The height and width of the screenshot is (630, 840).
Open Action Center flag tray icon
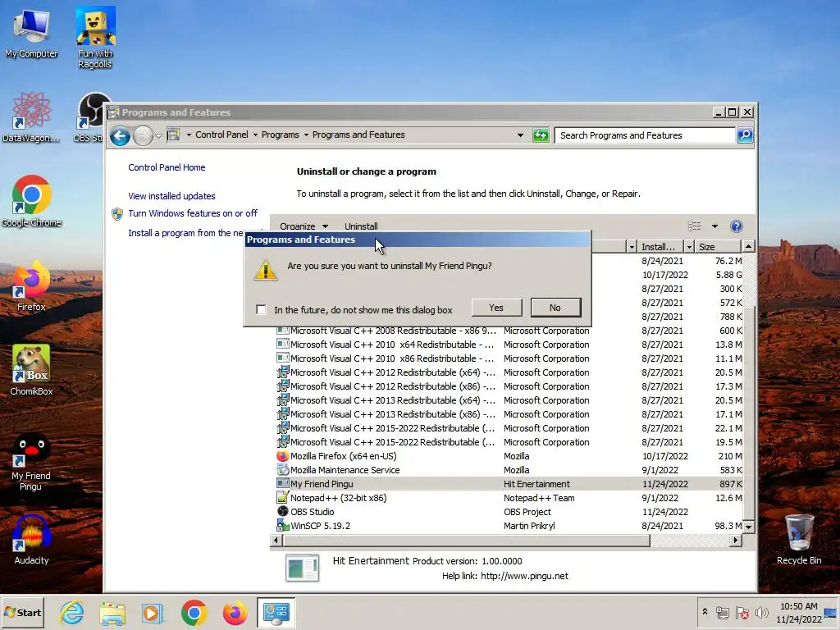point(742,613)
